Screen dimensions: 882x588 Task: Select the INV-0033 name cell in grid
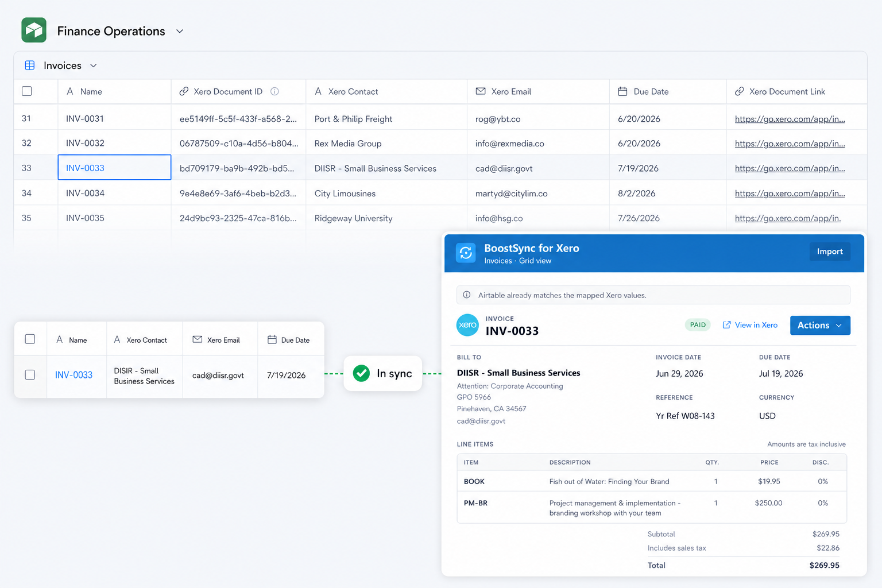pyautogui.click(x=114, y=168)
